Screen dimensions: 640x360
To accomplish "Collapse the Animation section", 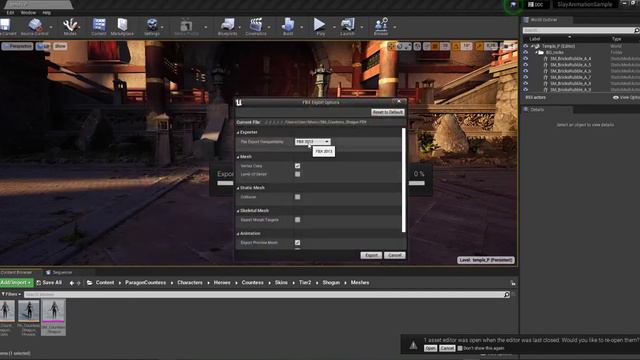I will [x=238, y=234].
